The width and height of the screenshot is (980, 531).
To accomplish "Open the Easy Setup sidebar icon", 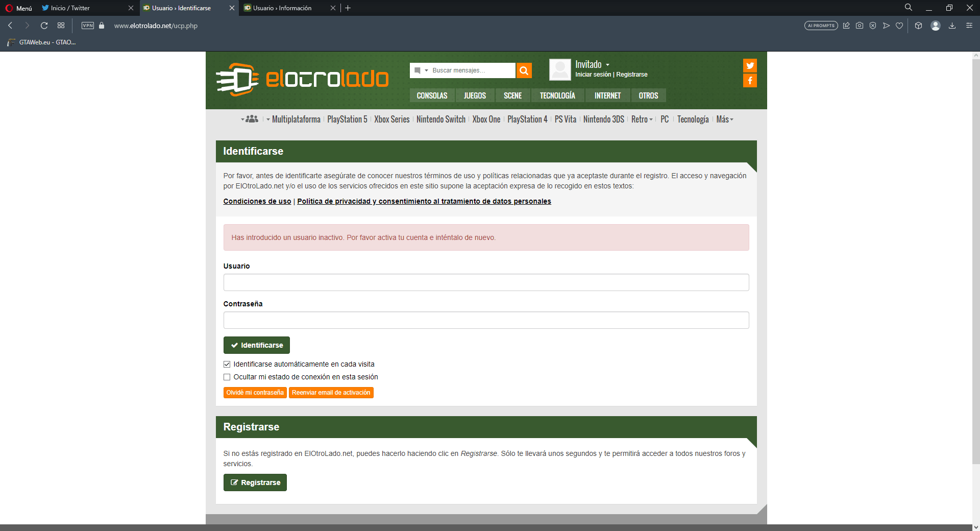I will pos(969,26).
